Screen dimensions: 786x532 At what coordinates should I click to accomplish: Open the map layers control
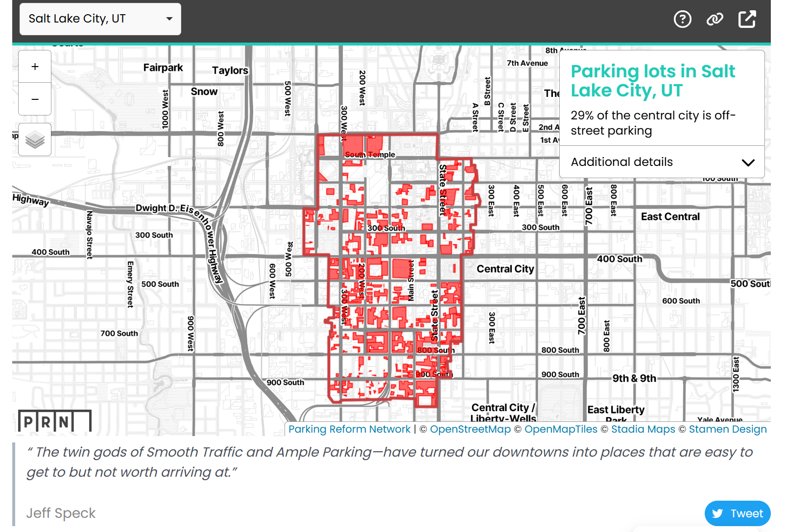pos(35,140)
